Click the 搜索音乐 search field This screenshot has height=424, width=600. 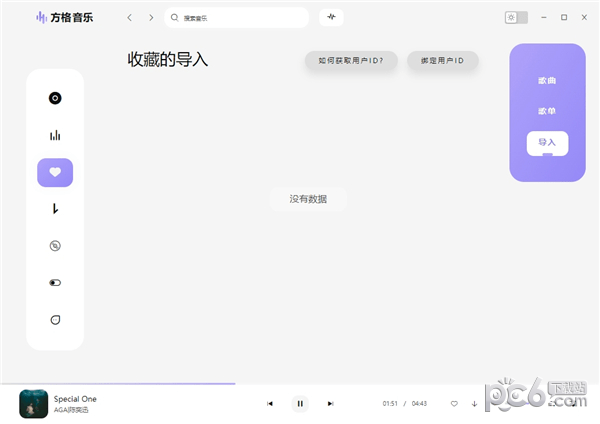pyautogui.click(x=236, y=18)
